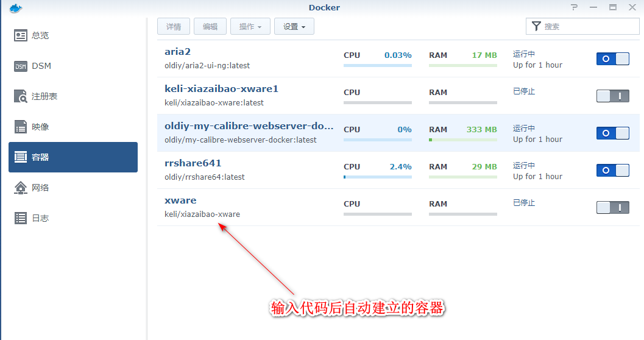Click the rrshare641 运行中 status text

pyautogui.click(x=523, y=166)
